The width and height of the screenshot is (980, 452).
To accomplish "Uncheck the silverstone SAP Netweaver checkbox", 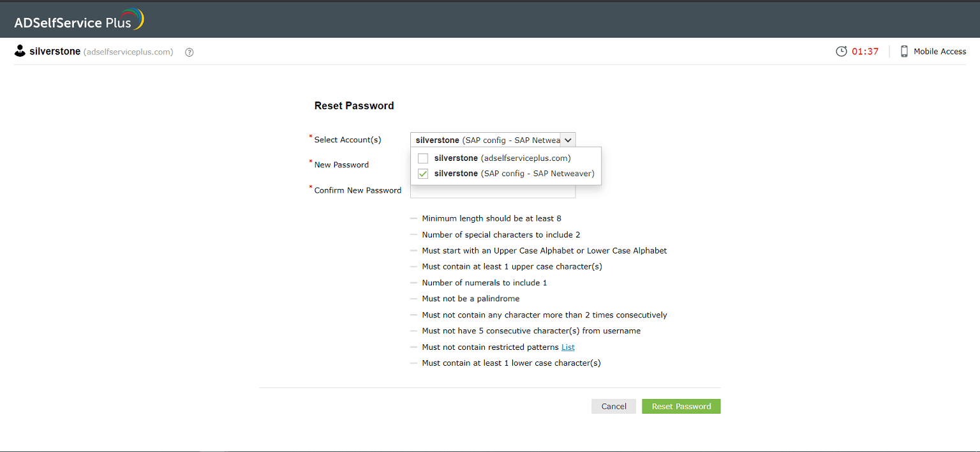I will (x=422, y=174).
